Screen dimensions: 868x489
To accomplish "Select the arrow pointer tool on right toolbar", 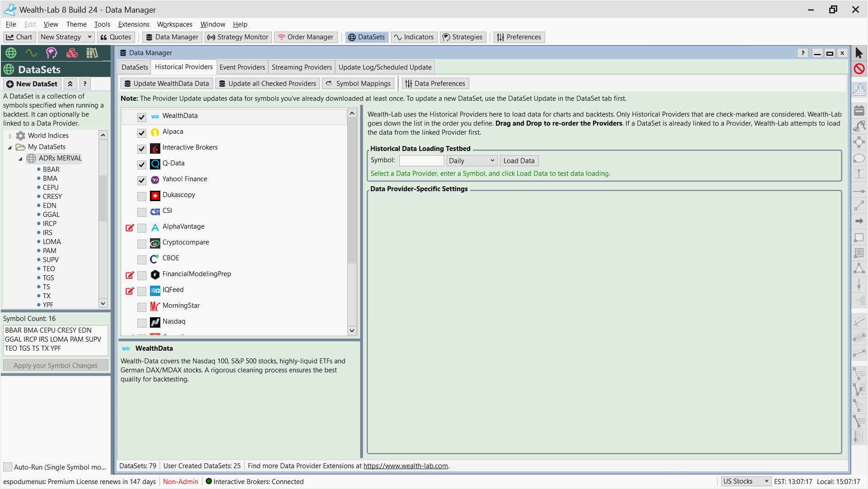I will [x=859, y=53].
